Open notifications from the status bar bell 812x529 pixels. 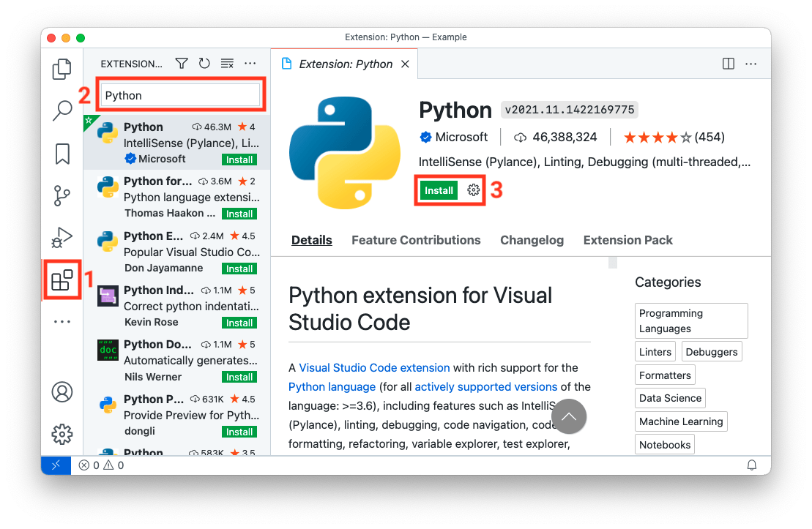[x=751, y=465]
